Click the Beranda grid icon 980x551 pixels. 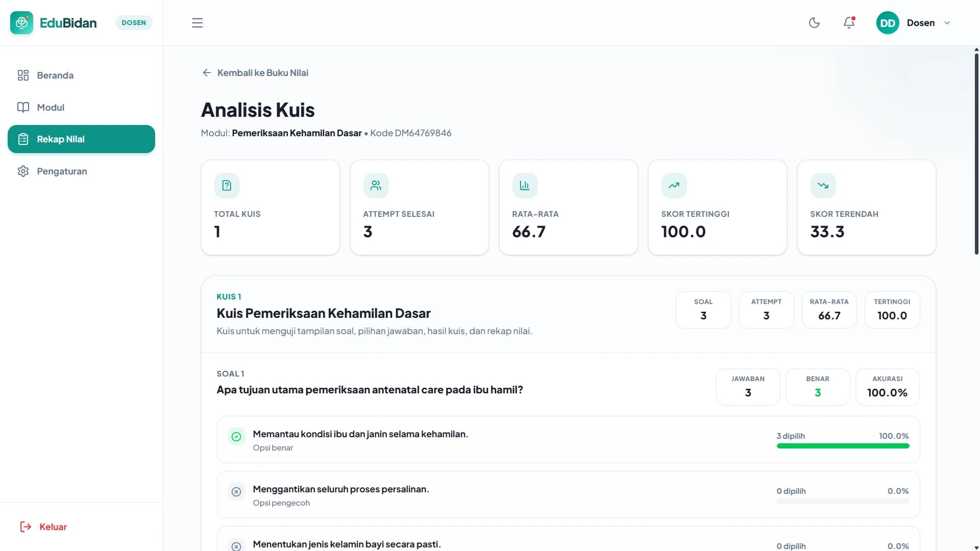pos(23,76)
